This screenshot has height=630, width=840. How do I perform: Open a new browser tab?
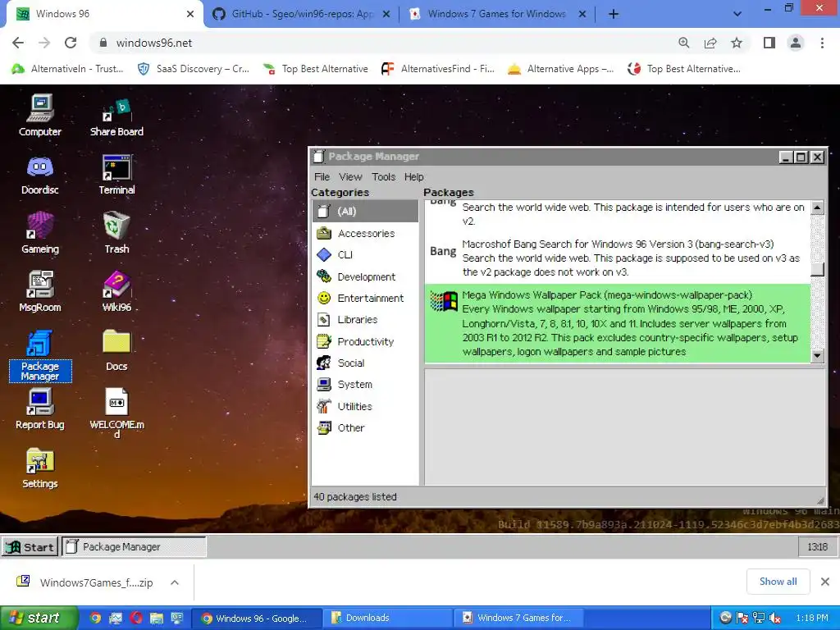click(x=614, y=14)
